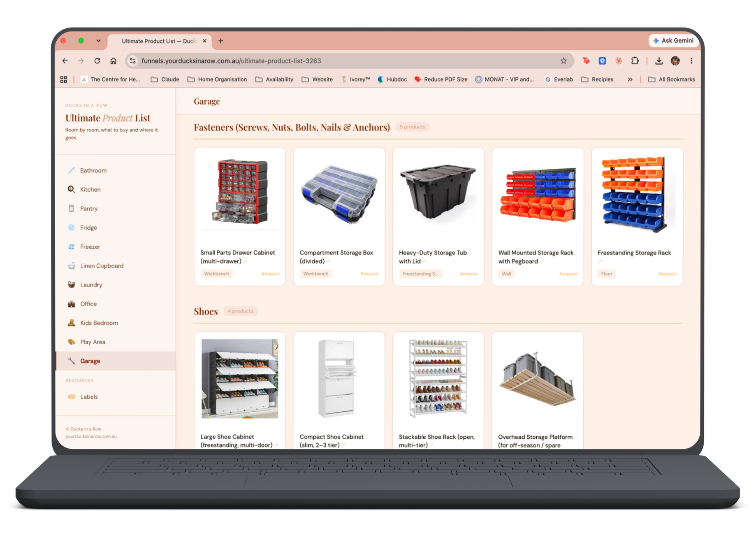Select Kitchen in the sidebar
This screenshot has height=538, width=756.
click(x=115, y=190)
